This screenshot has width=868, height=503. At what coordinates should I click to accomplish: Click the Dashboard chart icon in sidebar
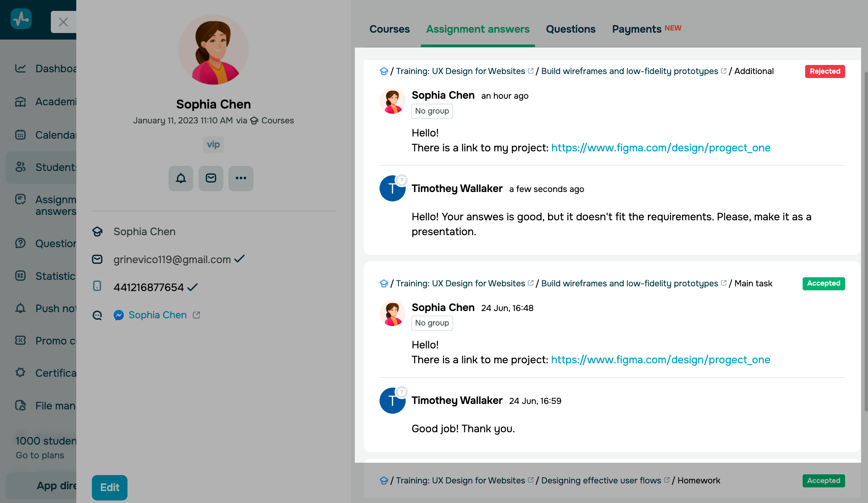pos(20,68)
